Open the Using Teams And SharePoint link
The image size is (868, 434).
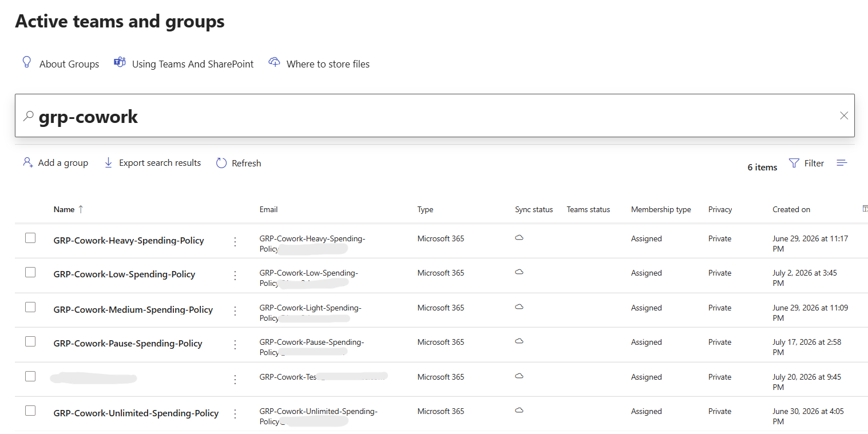[x=193, y=64]
